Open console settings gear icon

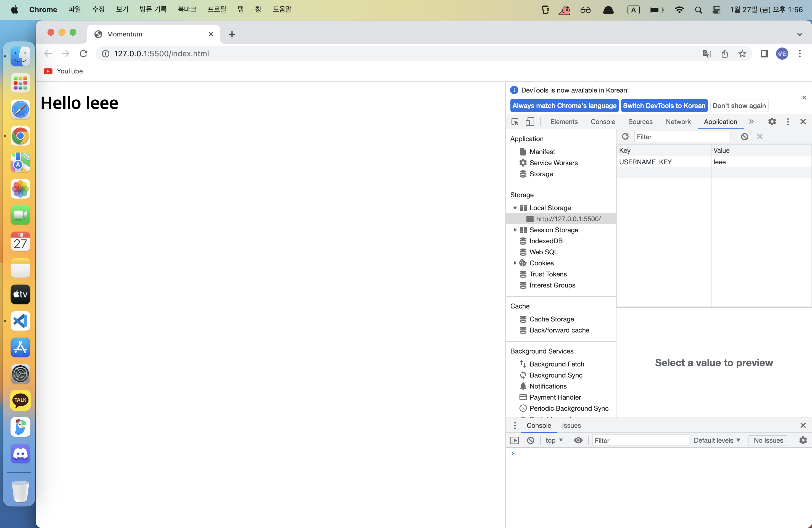pos(803,440)
